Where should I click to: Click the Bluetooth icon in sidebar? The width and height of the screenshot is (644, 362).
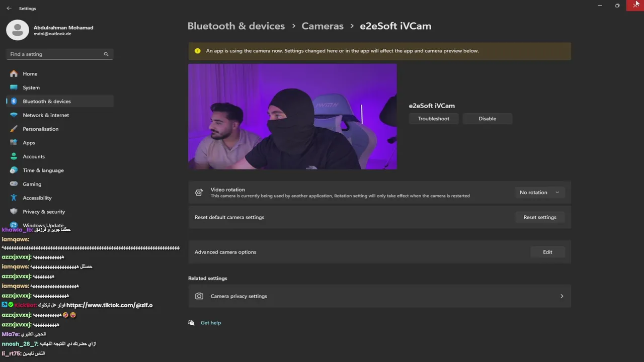point(14,102)
